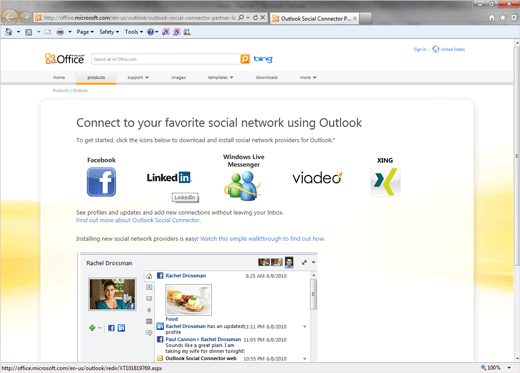The height and width of the screenshot is (373, 520).
Task: Open the browser home icon
Action: [492, 18]
